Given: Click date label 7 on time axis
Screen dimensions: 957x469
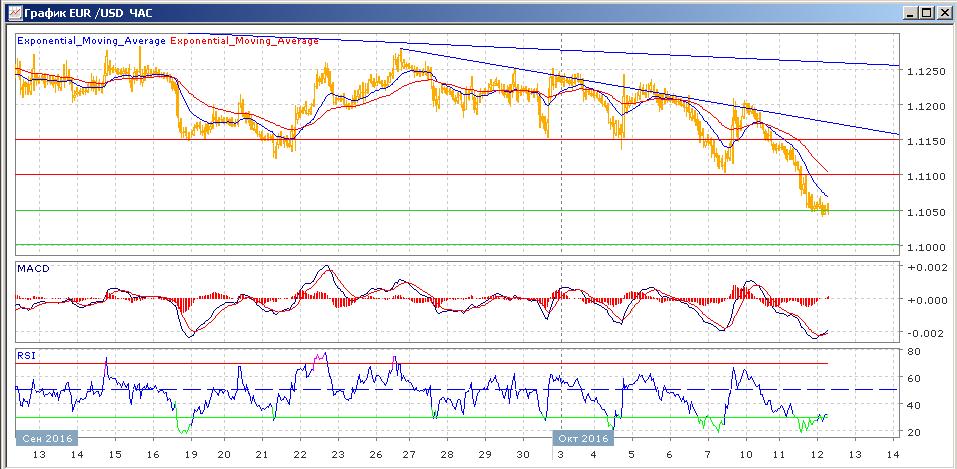Looking at the screenshot, I should click(x=707, y=455).
